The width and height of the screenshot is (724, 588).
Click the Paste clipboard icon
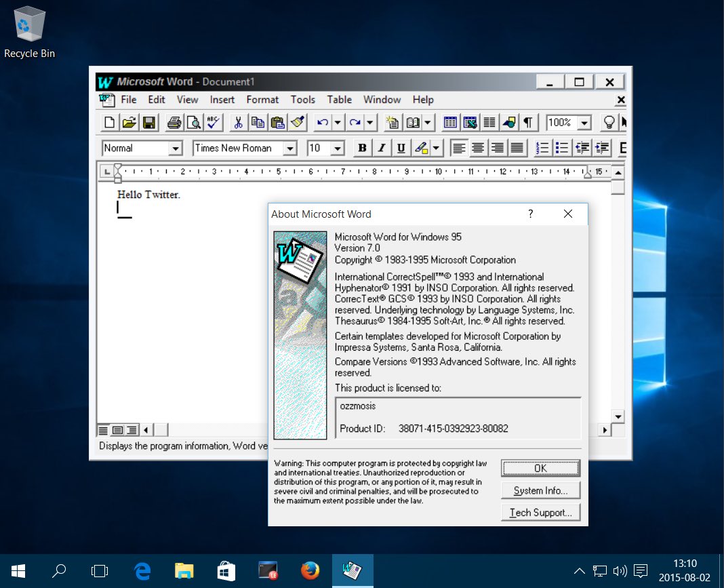[277, 122]
